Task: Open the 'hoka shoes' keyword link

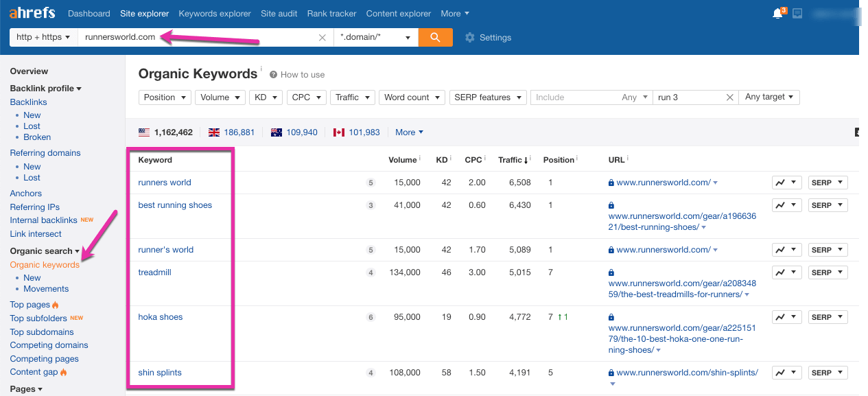Action: pyautogui.click(x=161, y=317)
